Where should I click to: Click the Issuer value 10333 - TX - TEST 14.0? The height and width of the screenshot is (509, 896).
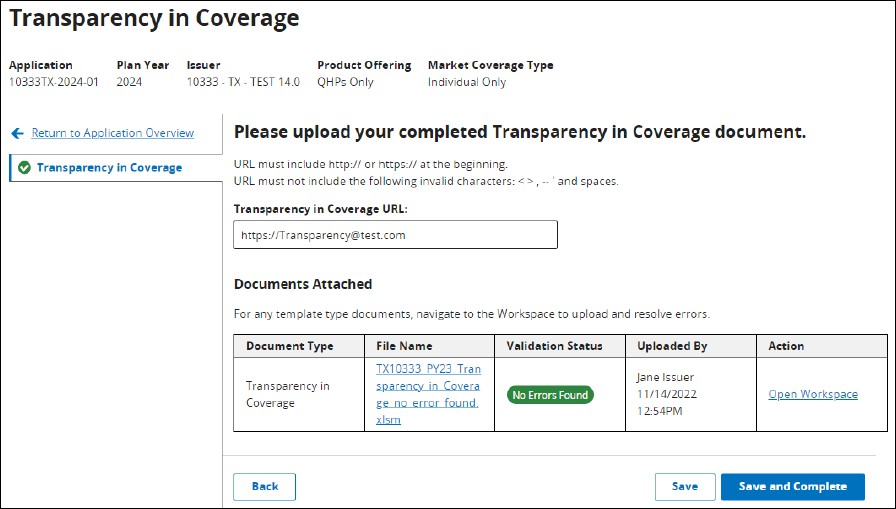click(x=243, y=82)
